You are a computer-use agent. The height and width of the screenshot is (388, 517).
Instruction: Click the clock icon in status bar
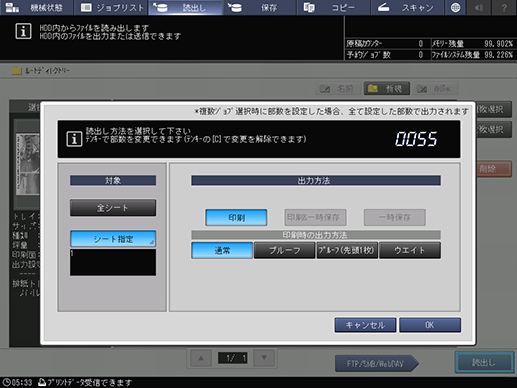[6, 382]
